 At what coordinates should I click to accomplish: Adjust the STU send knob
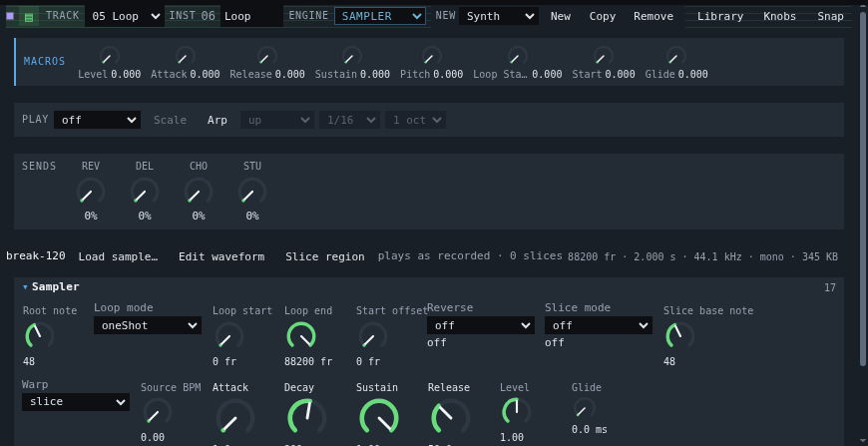point(251,192)
